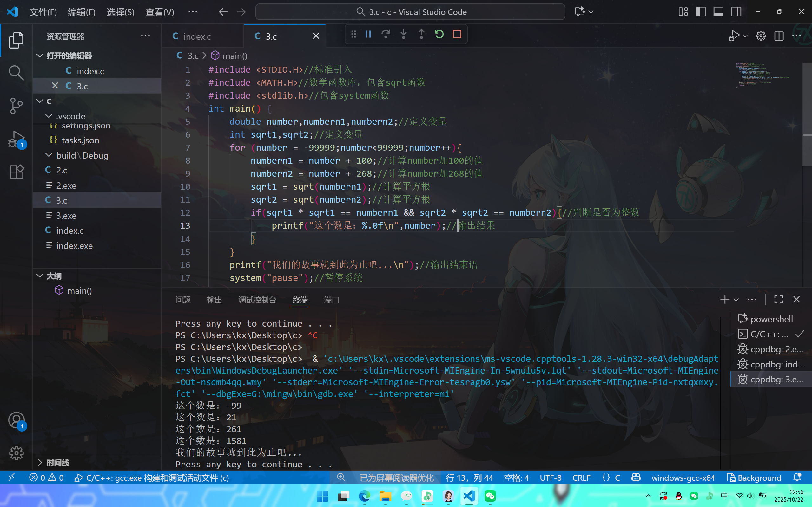Toggle the secondary side bar layout button
The width and height of the screenshot is (812, 507).
tap(736, 12)
